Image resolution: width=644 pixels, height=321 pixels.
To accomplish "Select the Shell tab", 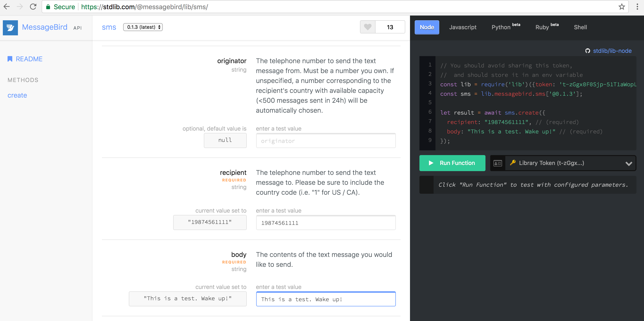I will (580, 27).
